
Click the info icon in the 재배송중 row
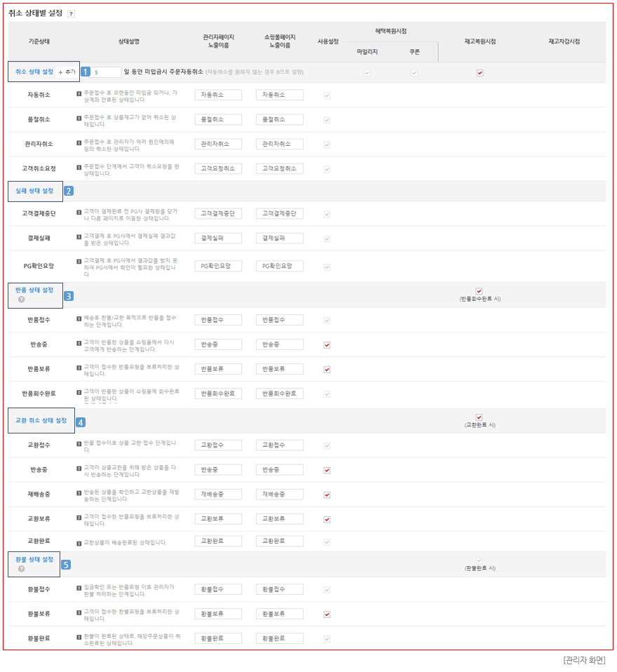pyautogui.click(x=79, y=493)
